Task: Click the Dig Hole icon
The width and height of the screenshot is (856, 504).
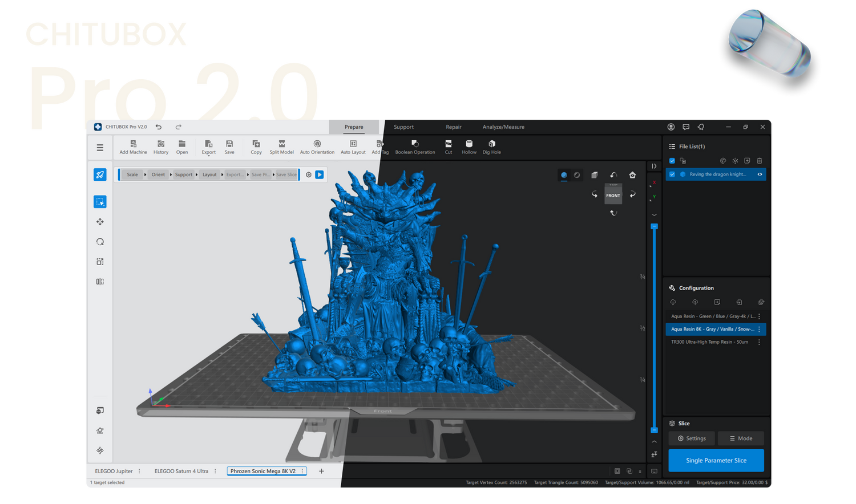Action: pos(491,147)
